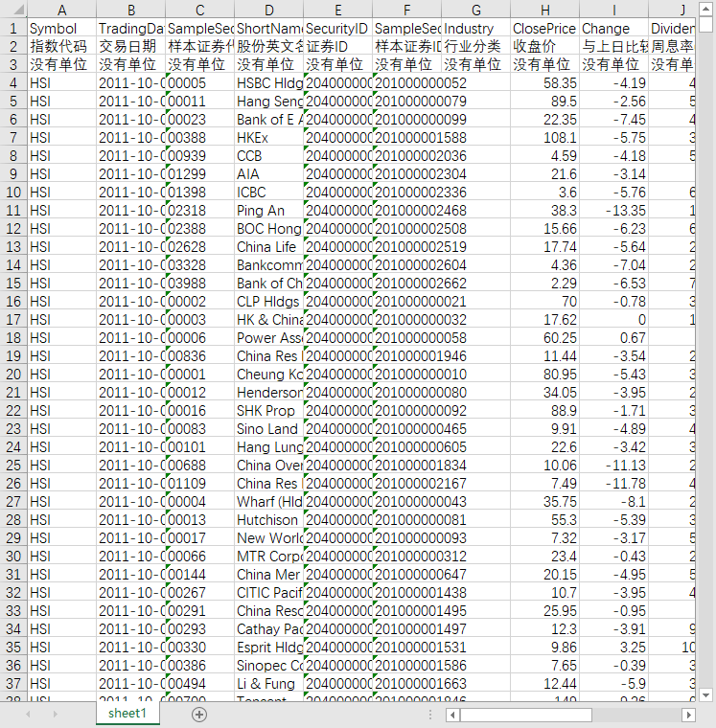Click close price value 58.35
The width and height of the screenshot is (716, 728).
pyautogui.click(x=545, y=83)
